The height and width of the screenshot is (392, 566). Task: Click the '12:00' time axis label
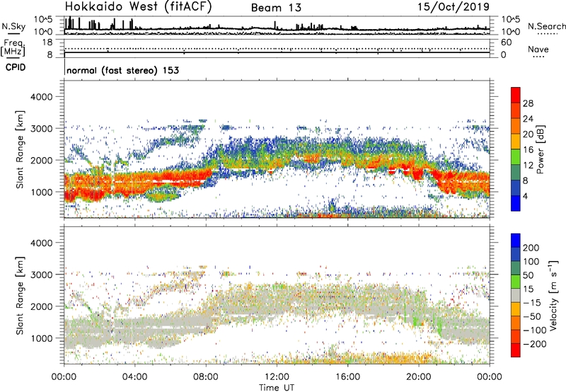pyautogui.click(x=277, y=377)
